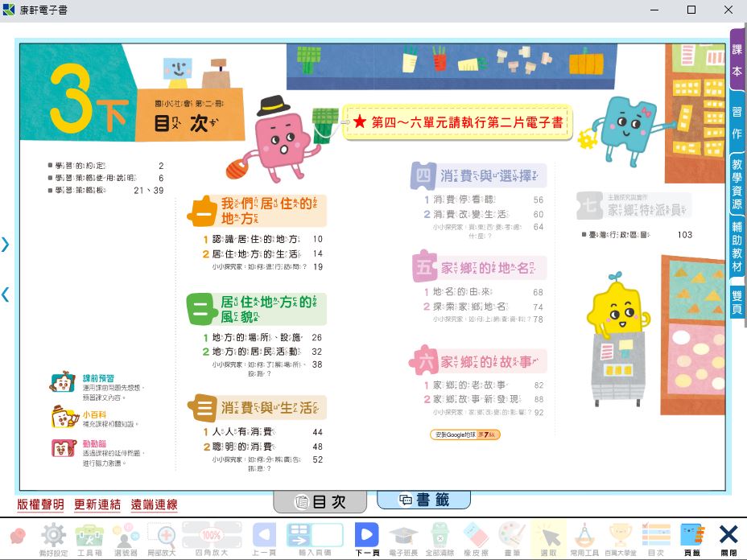Open unit 四 消費與選擇 heading

479,175
